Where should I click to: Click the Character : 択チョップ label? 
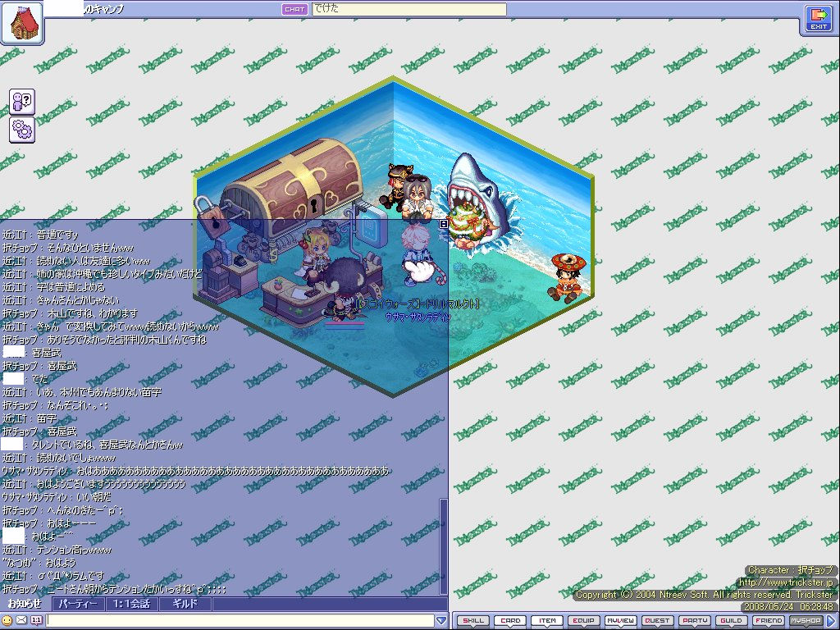(x=791, y=570)
